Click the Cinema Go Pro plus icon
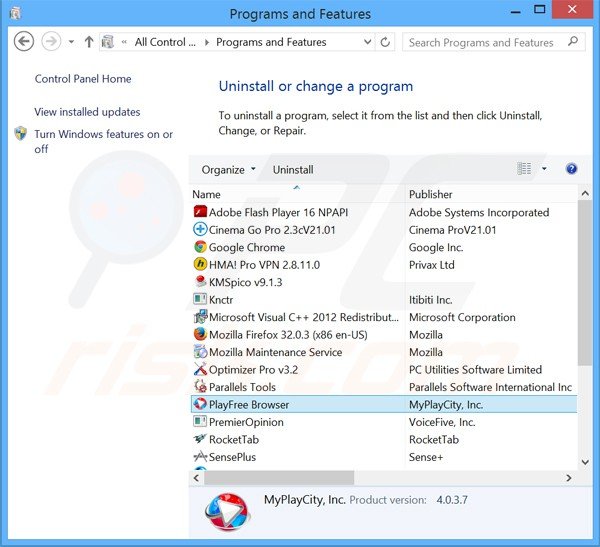Viewport: 600px width, 547px height. tap(200, 229)
